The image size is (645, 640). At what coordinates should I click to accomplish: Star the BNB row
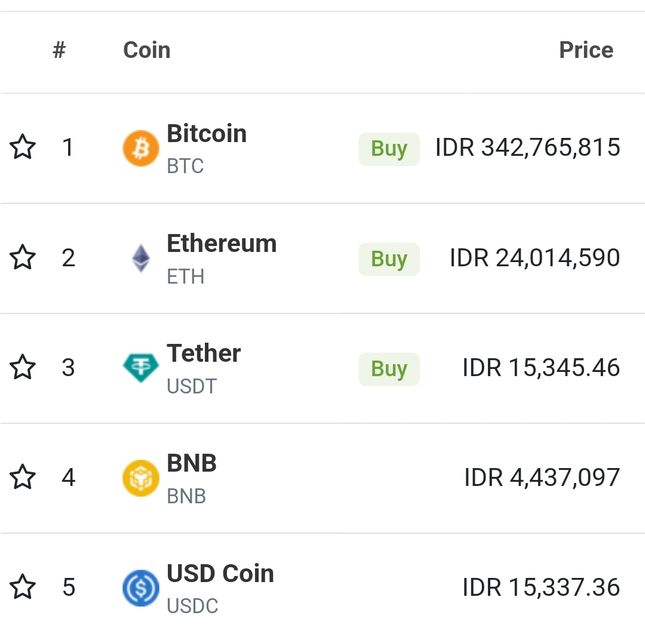tap(23, 478)
